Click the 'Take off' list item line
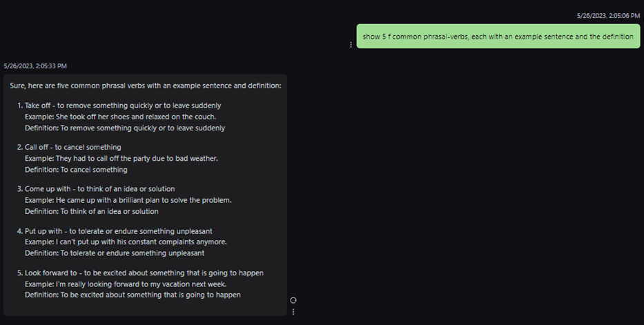Viewport: 644px width, 325px height. pos(123,106)
